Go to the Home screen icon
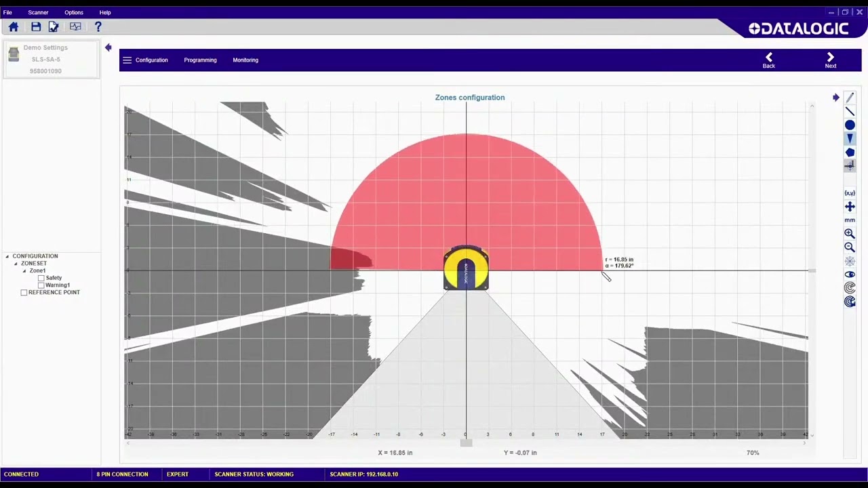This screenshot has height=488, width=868. tap(14, 26)
